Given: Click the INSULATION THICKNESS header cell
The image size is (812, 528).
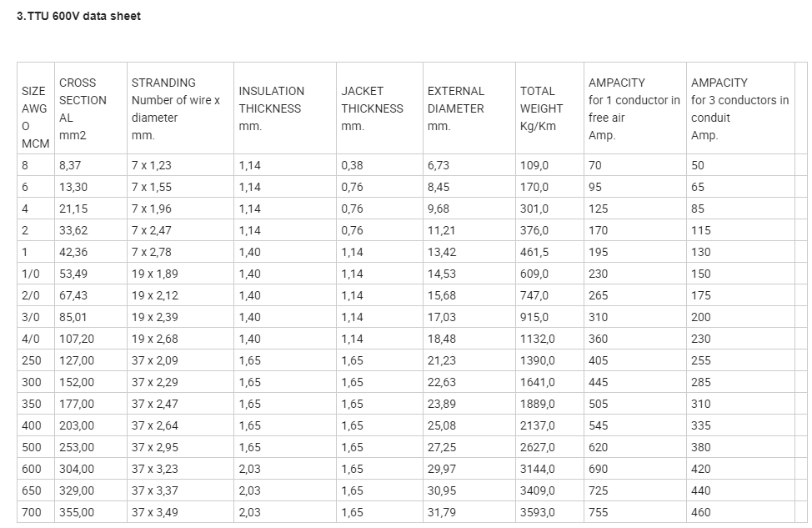Looking at the screenshot, I should pyautogui.click(x=285, y=108).
